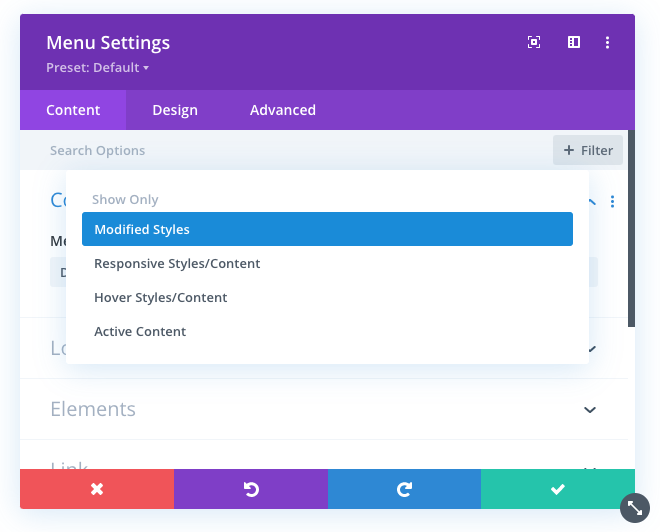Choose Responsive Styles/Content filter
Viewport: 660px width, 532px height.
pos(327,263)
